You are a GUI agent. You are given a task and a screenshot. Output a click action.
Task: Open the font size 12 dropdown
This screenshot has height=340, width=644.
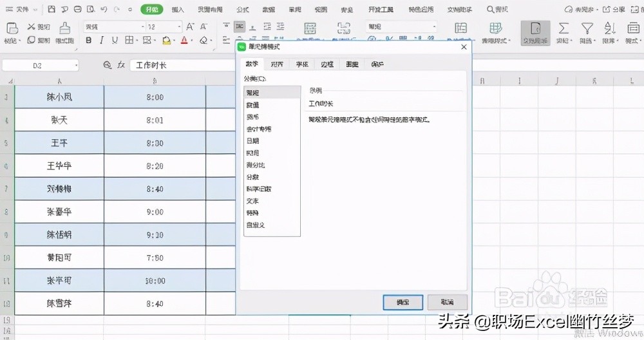point(179,26)
